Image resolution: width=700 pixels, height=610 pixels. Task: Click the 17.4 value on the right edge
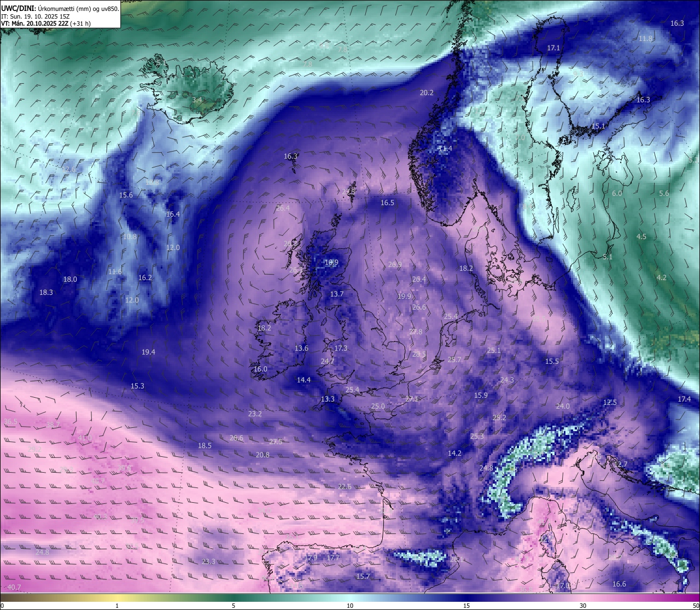point(684,399)
